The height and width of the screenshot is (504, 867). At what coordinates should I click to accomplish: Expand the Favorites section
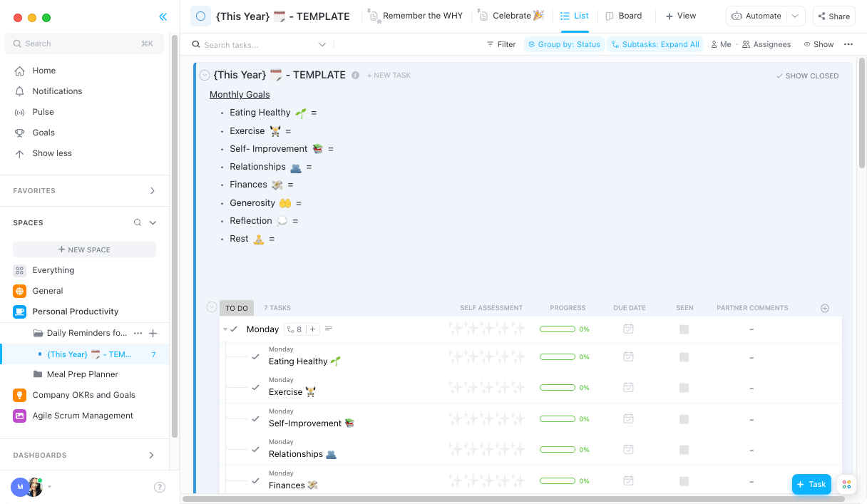[x=152, y=190]
